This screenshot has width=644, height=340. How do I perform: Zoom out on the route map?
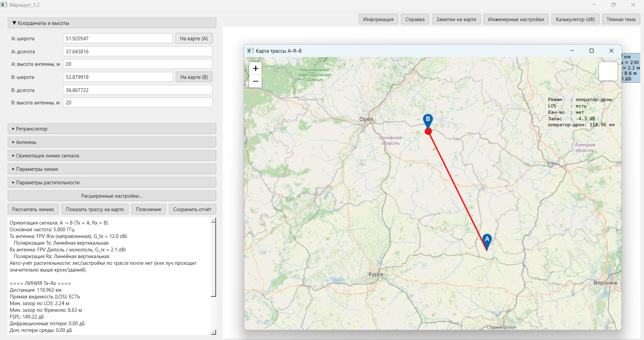[255, 81]
